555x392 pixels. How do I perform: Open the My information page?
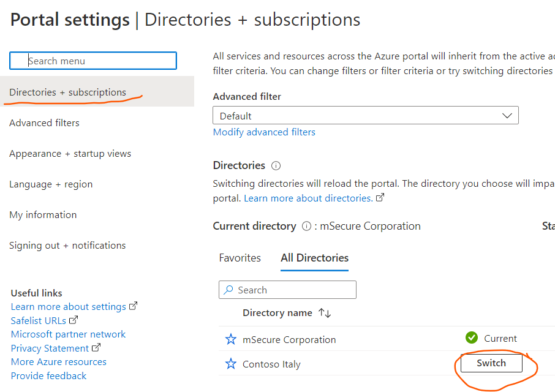[43, 215]
